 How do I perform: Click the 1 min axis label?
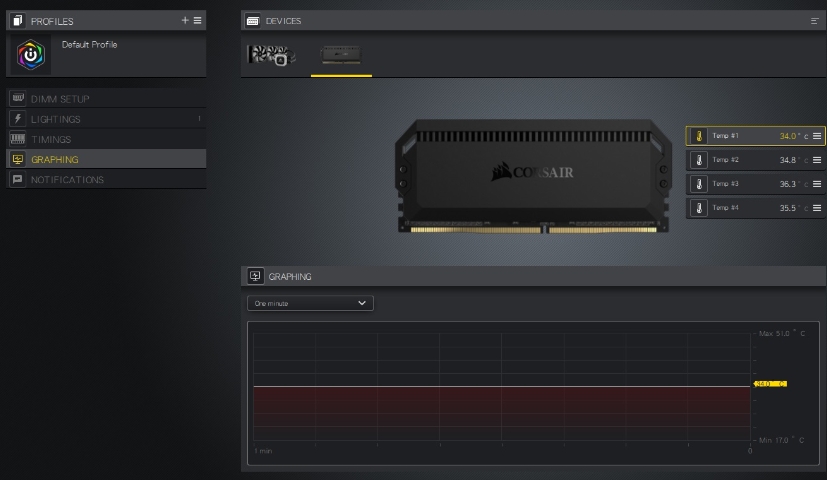263,451
